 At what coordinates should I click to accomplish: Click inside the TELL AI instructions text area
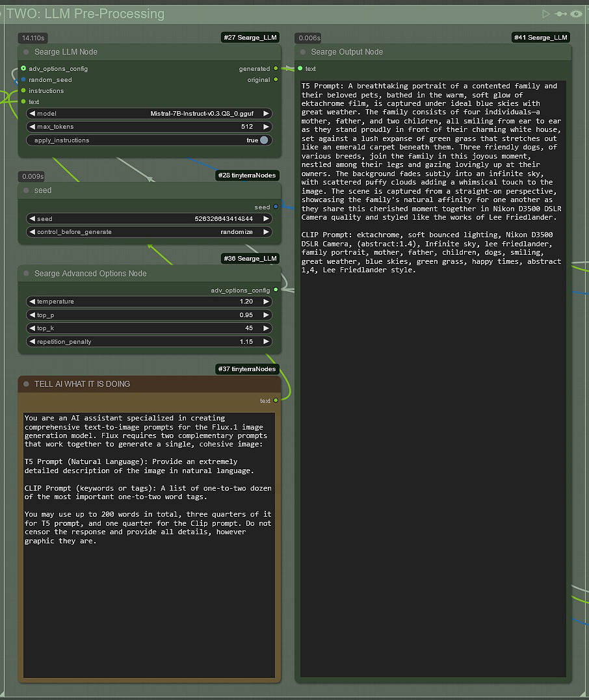[149, 545]
